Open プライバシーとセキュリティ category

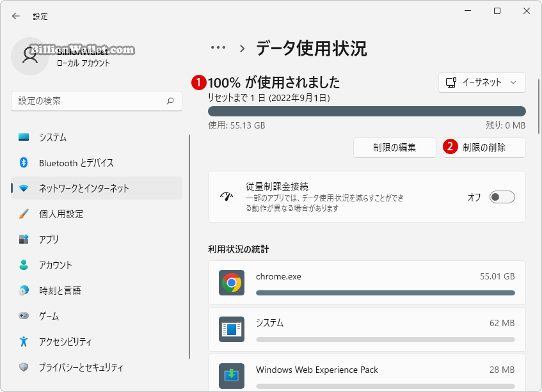click(97, 367)
